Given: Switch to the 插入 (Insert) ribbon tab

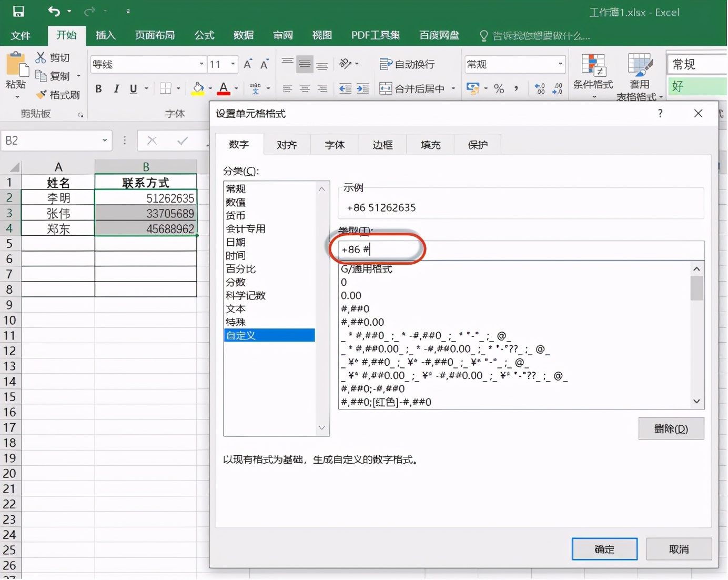Looking at the screenshot, I should (105, 35).
